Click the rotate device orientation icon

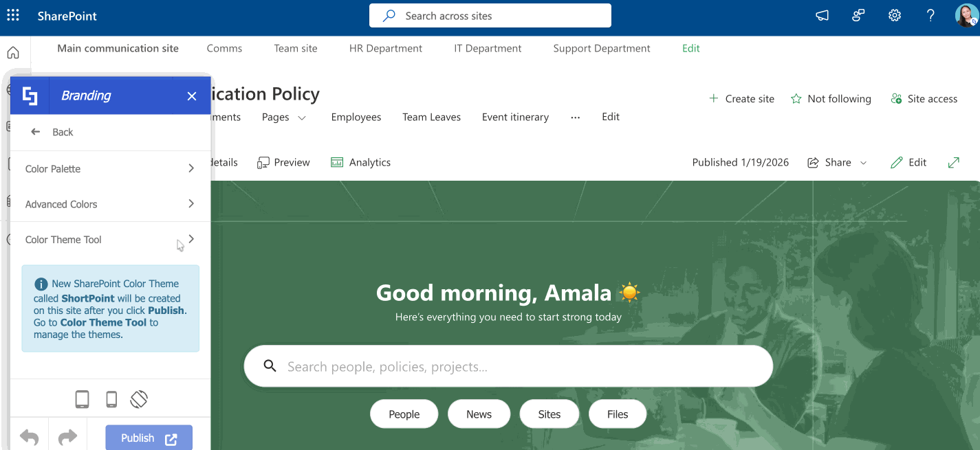click(x=139, y=399)
